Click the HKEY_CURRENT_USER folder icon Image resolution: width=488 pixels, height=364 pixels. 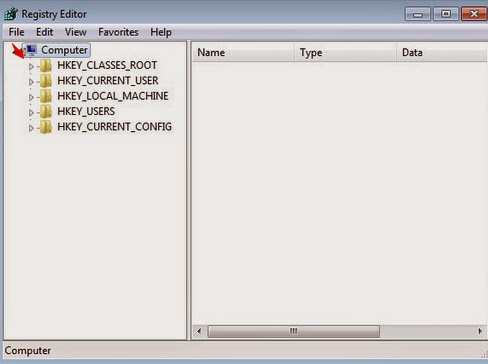[46, 81]
